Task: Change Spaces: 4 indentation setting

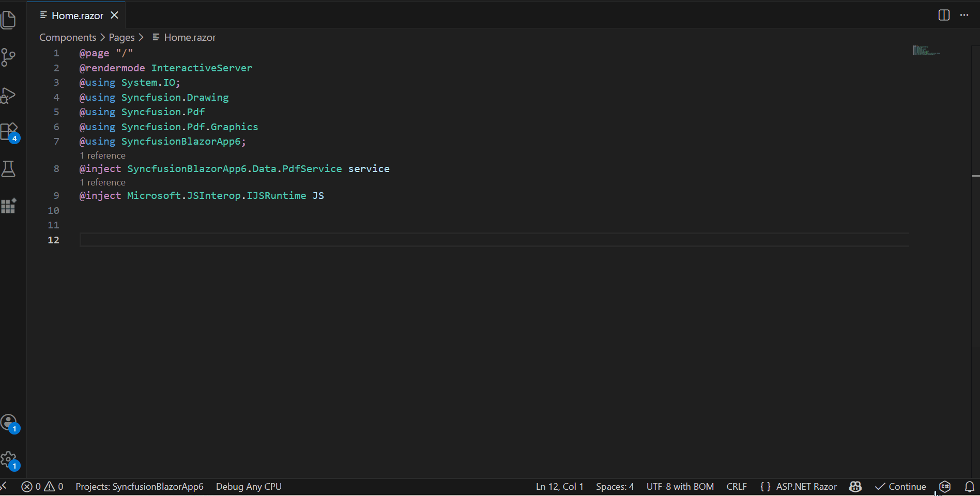Action: 615,486
